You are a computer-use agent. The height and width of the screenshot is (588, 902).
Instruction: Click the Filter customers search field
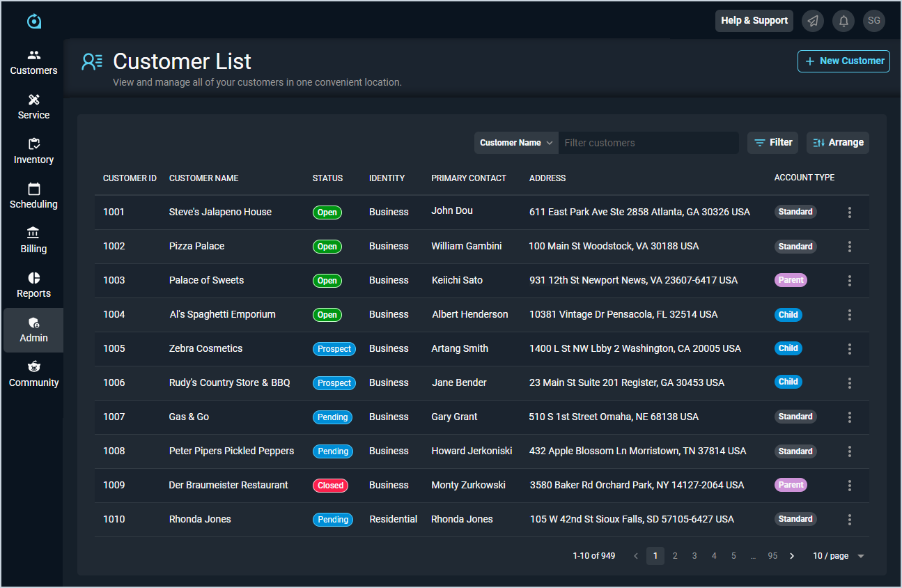click(648, 143)
